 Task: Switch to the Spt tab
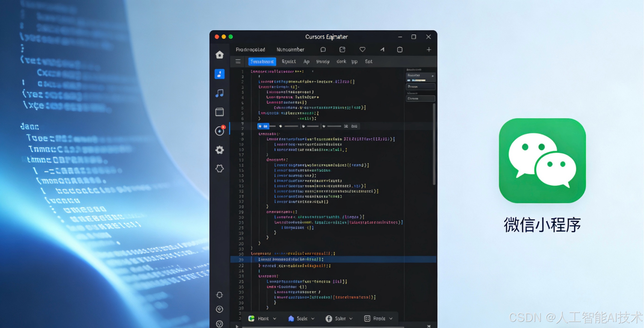pos(369,61)
